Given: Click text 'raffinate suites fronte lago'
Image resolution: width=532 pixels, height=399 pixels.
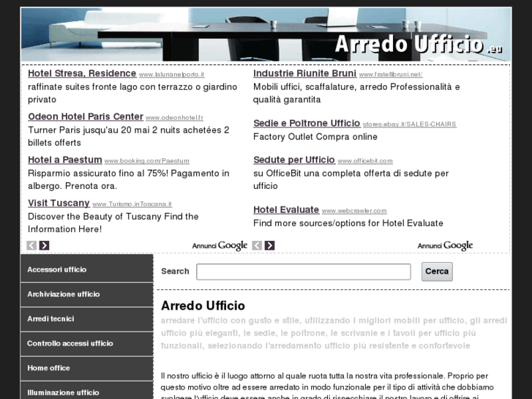Looking at the screenshot, I should tap(82, 87).
